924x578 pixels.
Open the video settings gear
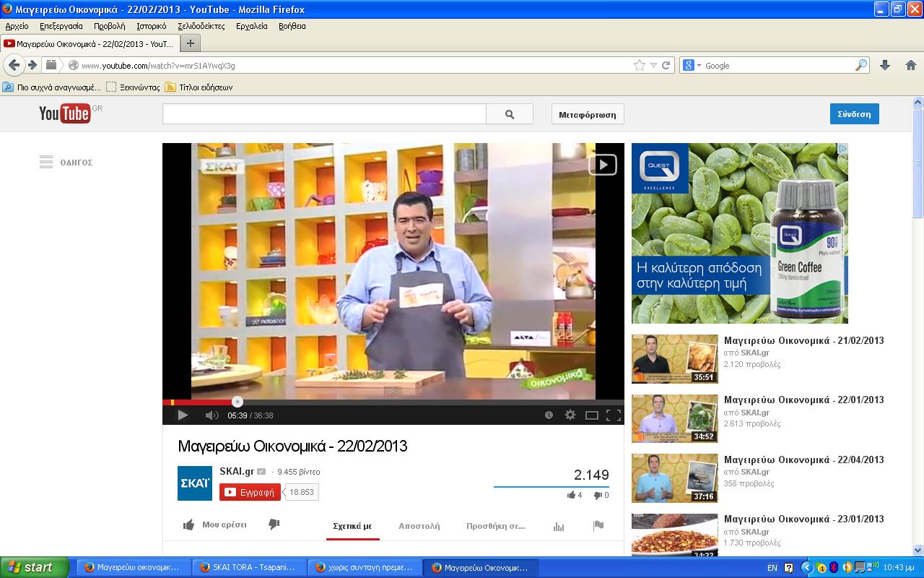click(570, 415)
